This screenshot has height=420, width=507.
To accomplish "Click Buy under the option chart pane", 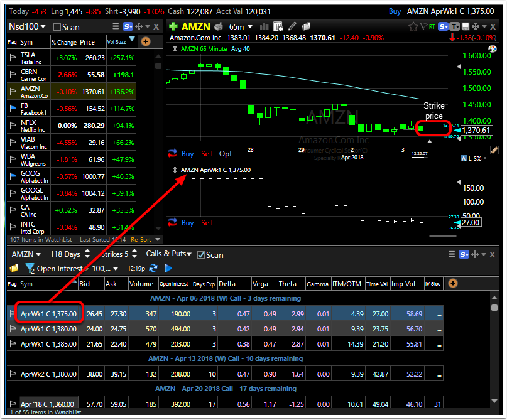I will [x=188, y=223].
